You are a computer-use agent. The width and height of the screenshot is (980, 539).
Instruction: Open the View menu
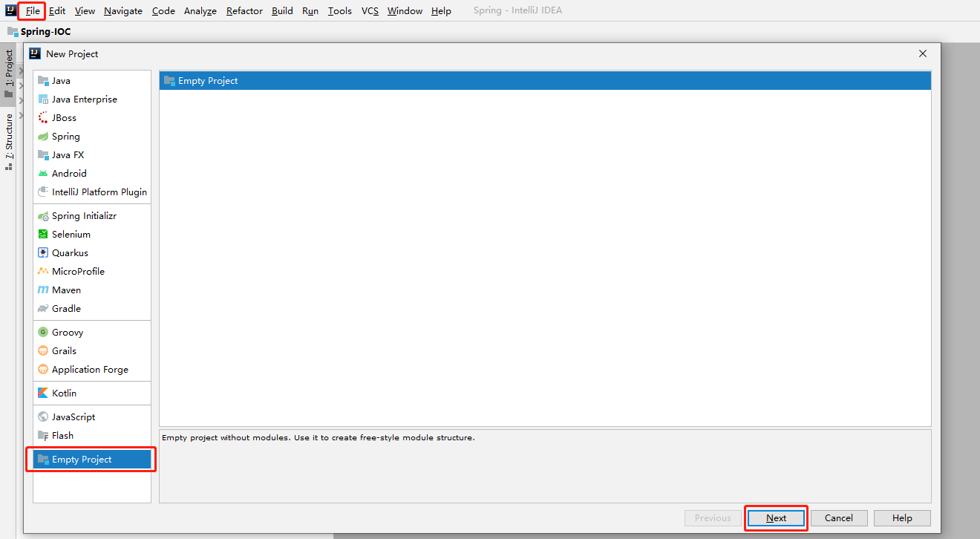point(85,11)
